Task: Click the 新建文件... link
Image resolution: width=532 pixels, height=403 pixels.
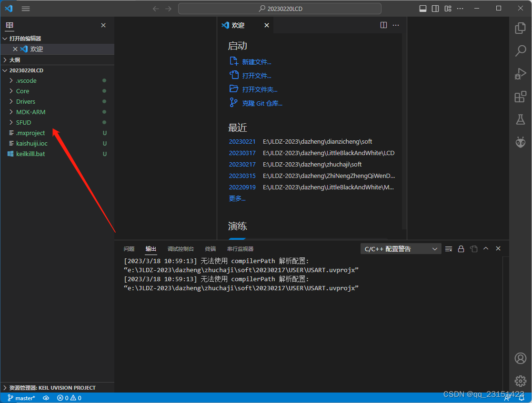Action: click(257, 62)
